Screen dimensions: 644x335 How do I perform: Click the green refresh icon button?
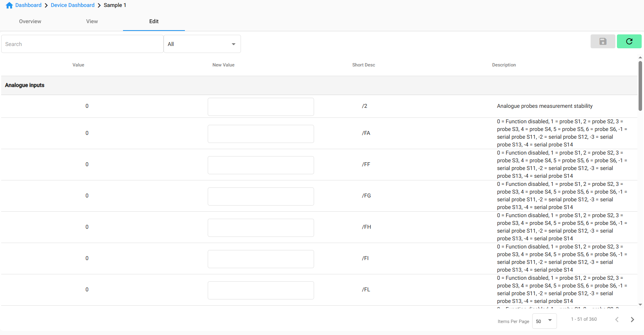tap(629, 41)
